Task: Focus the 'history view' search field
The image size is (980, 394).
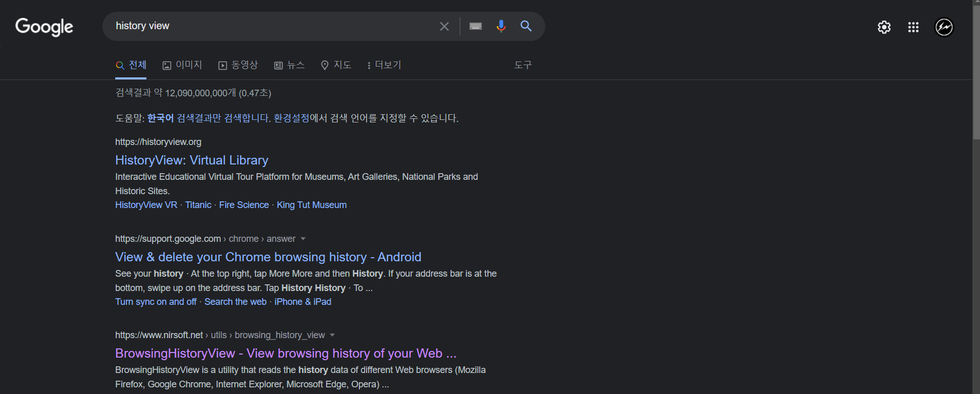Action: pos(271,26)
